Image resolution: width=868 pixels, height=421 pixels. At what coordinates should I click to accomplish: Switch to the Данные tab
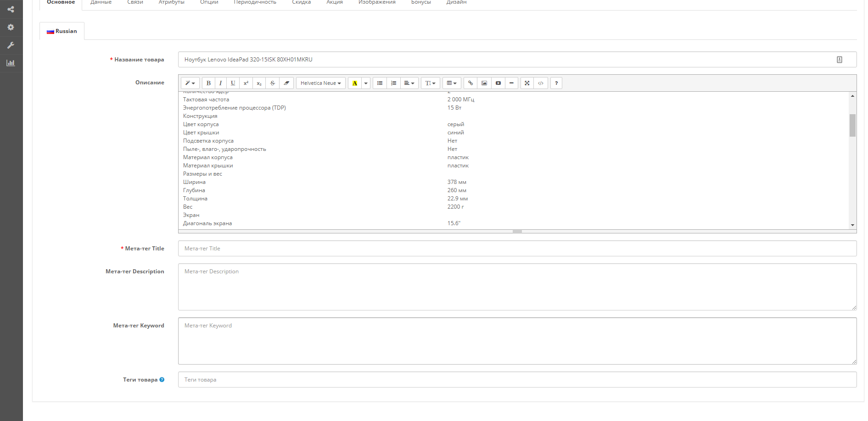click(x=101, y=3)
